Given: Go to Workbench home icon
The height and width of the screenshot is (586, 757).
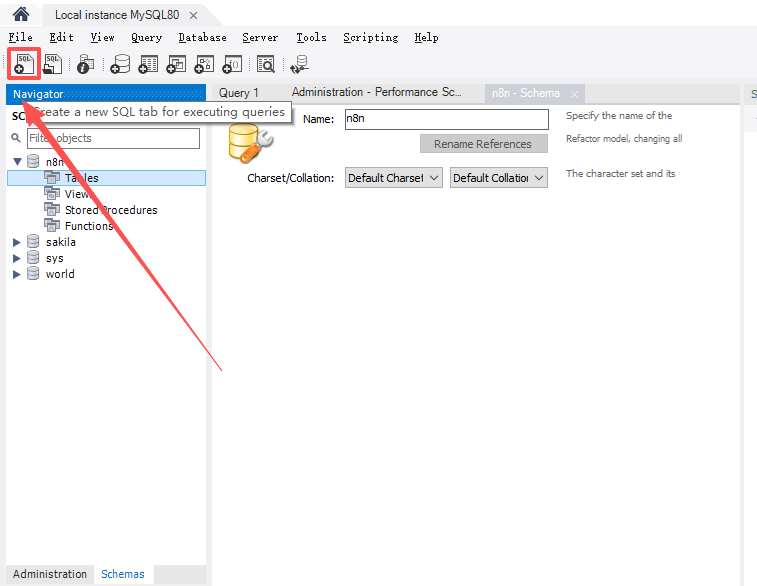Looking at the screenshot, I should coord(21,14).
